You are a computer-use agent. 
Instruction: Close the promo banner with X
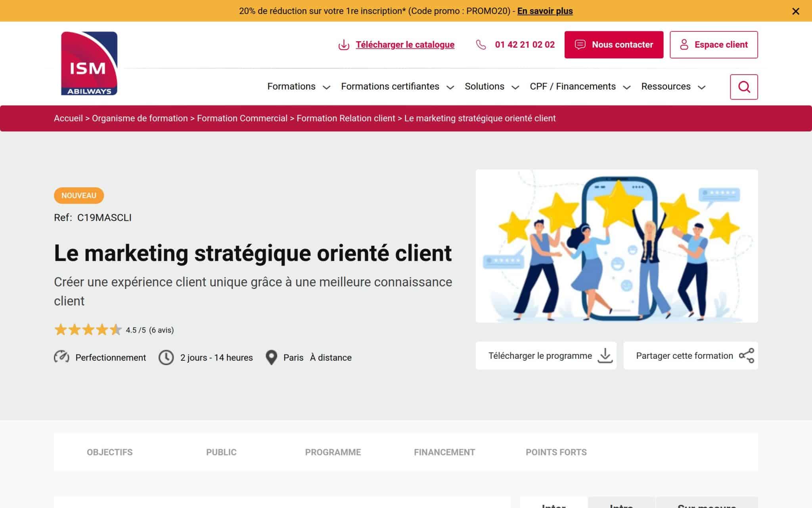pos(795,11)
